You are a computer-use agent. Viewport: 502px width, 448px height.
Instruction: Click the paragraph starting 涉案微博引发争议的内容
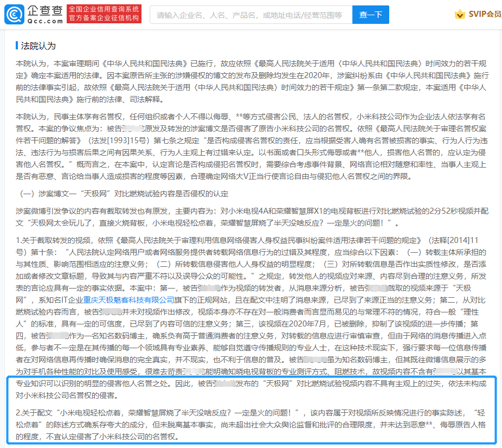point(252,217)
